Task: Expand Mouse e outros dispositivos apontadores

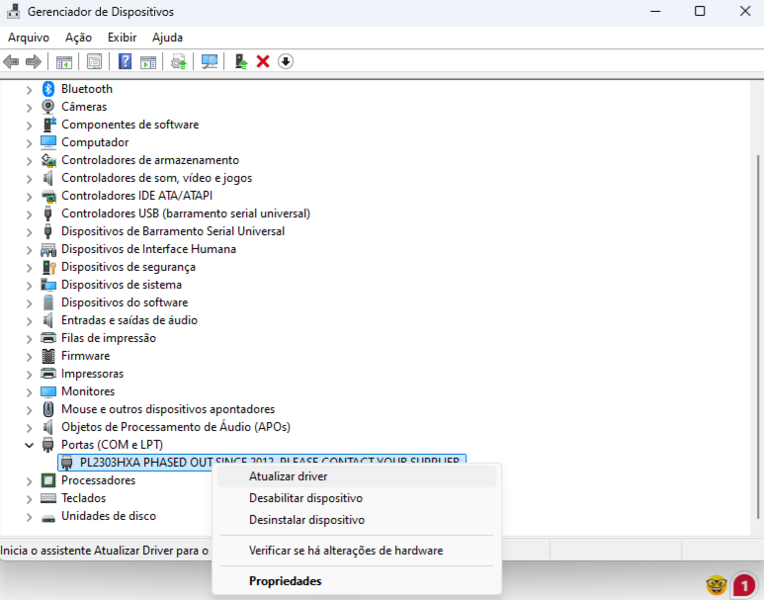Action: (x=29, y=410)
